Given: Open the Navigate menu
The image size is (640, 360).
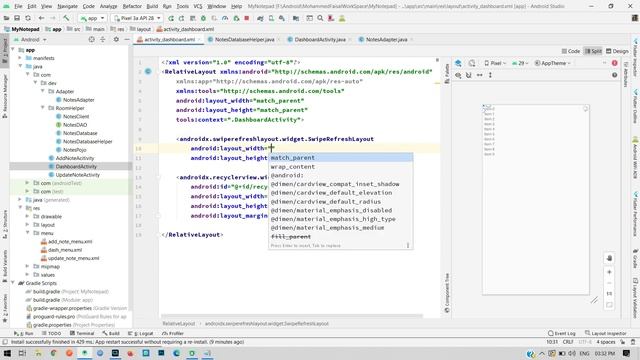Looking at the screenshot, I should (x=67, y=6).
